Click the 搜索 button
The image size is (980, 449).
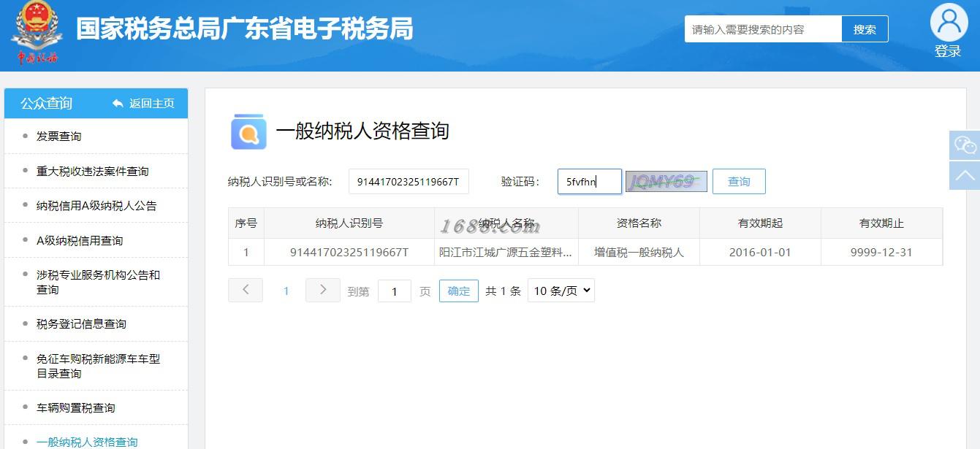coord(865,29)
